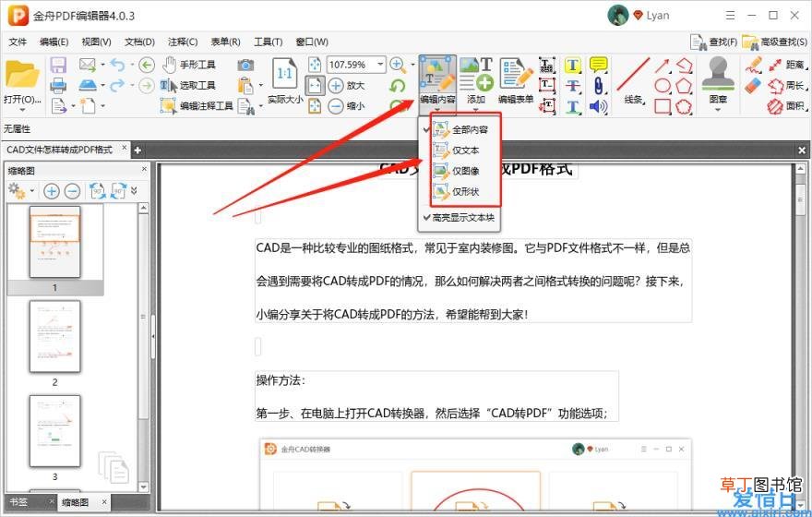
Task: Open the 视图(V) menu
Action: pyautogui.click(x=96, y=42)
